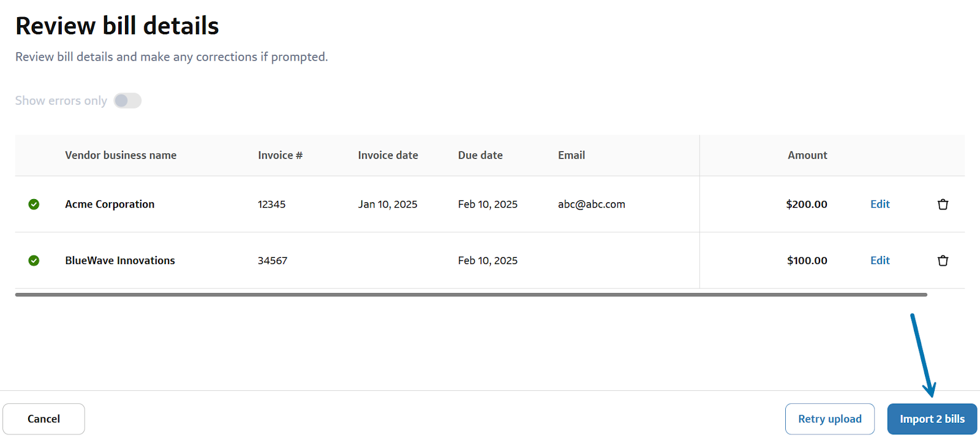Click the green check status for Acme Corporation

coord(34,204)
